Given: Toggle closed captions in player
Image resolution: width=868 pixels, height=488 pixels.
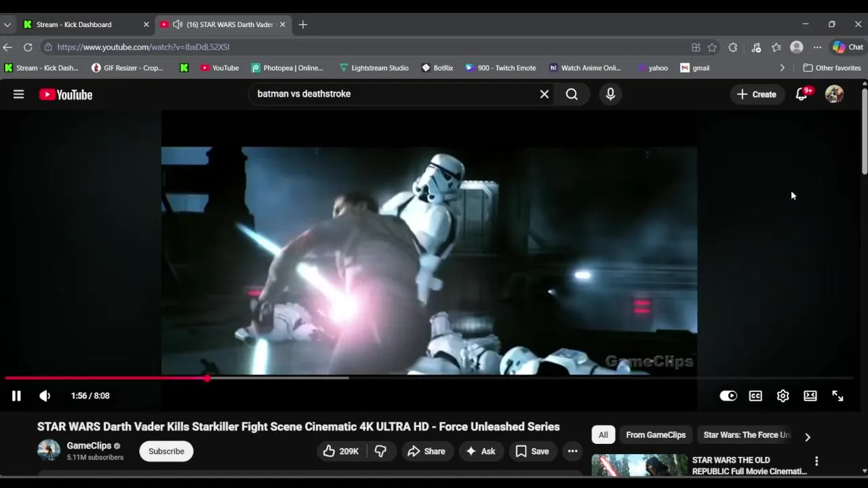Looking at the screenshot, I should tap(755, 396).
